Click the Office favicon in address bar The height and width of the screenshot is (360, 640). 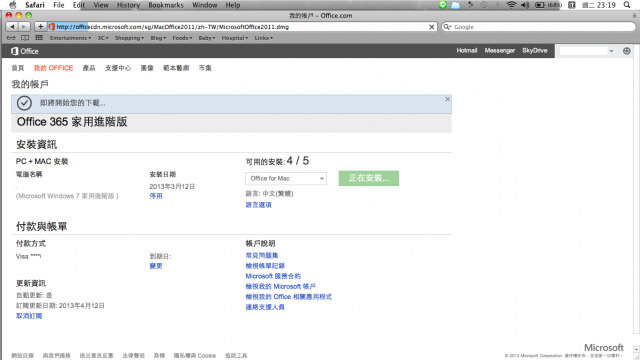(x=51, y=27)
